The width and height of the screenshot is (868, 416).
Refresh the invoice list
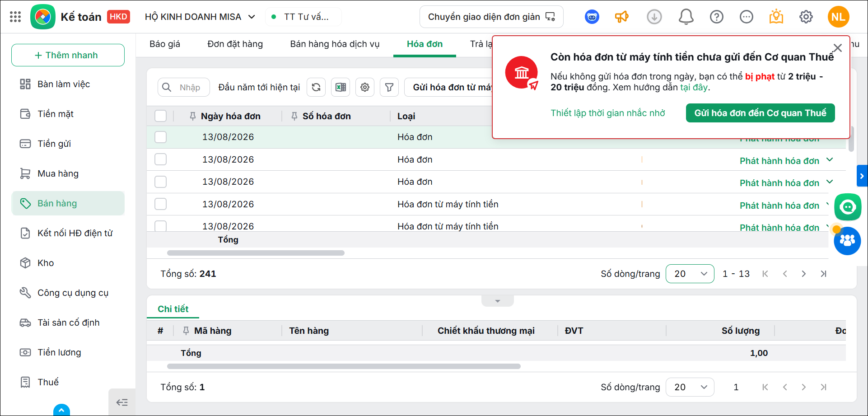[316, 87]
